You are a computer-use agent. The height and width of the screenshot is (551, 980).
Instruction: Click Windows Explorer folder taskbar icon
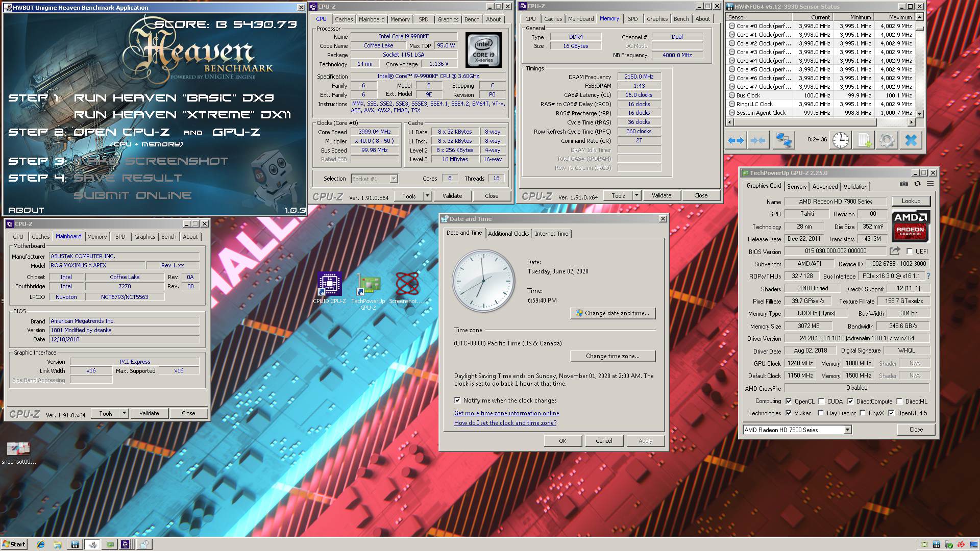point(57,544)
